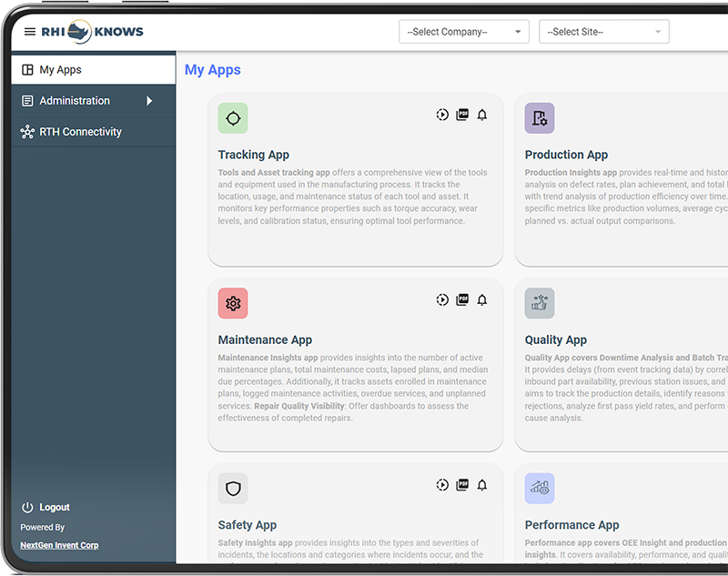Click the Production App icon
Screen dimensions: 728x576
[x=540, y=118]
